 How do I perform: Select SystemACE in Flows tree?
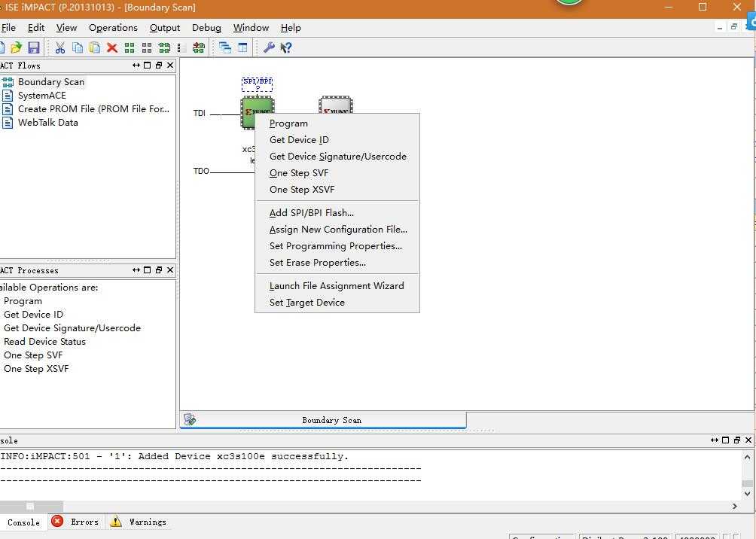[x=42, y=96]
